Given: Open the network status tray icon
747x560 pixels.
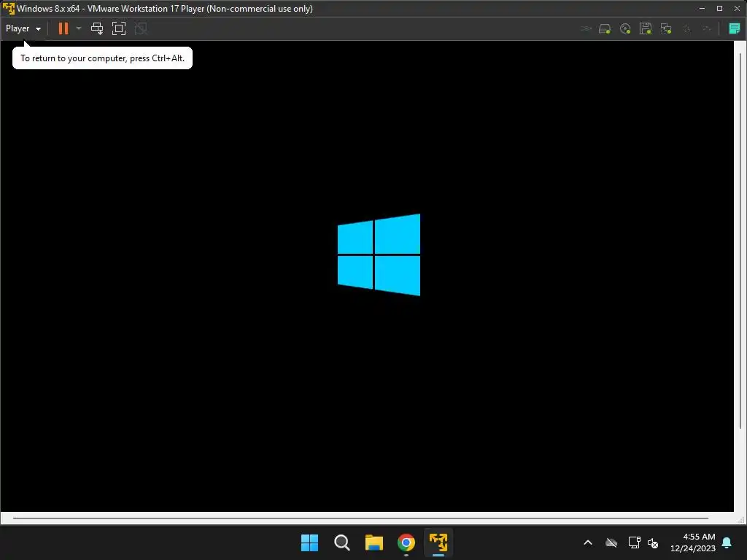Looking at the screenshot, I should point(634,542).
